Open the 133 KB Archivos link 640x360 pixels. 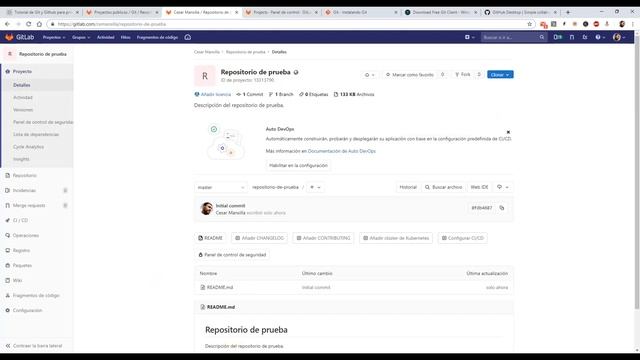pos(354,94)
